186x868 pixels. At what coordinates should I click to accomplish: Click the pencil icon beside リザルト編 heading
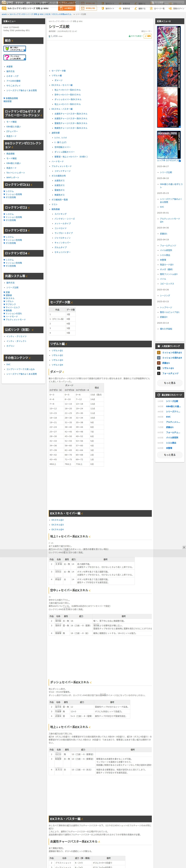[x=66, y=344]
